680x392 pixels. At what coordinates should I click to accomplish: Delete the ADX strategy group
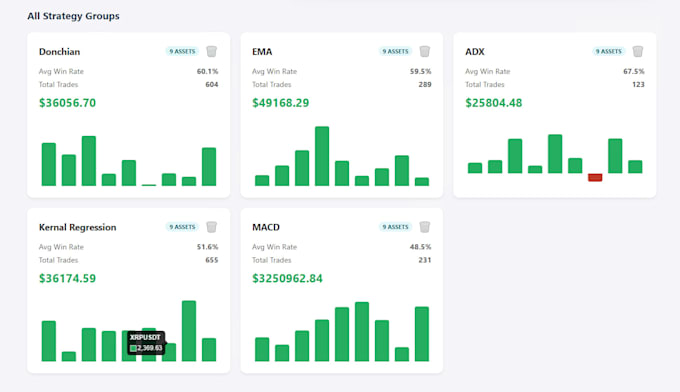point(638,52)
